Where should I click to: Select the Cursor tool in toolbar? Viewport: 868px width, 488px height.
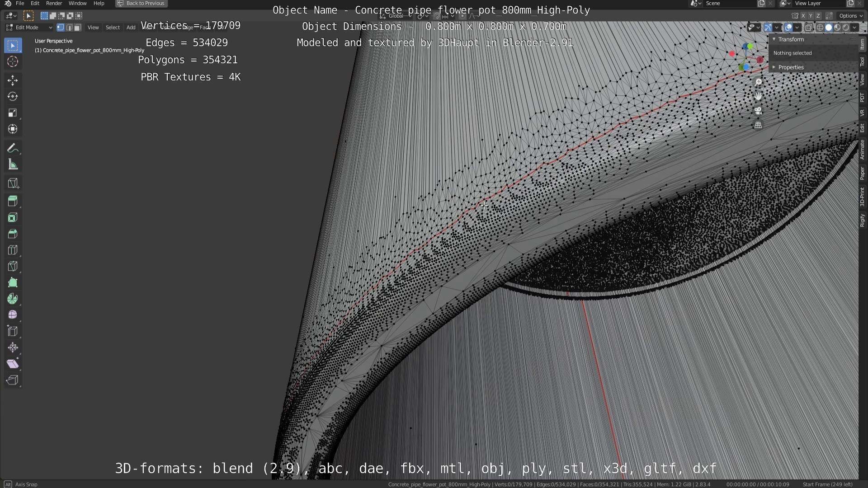click(x=13, y=62)
